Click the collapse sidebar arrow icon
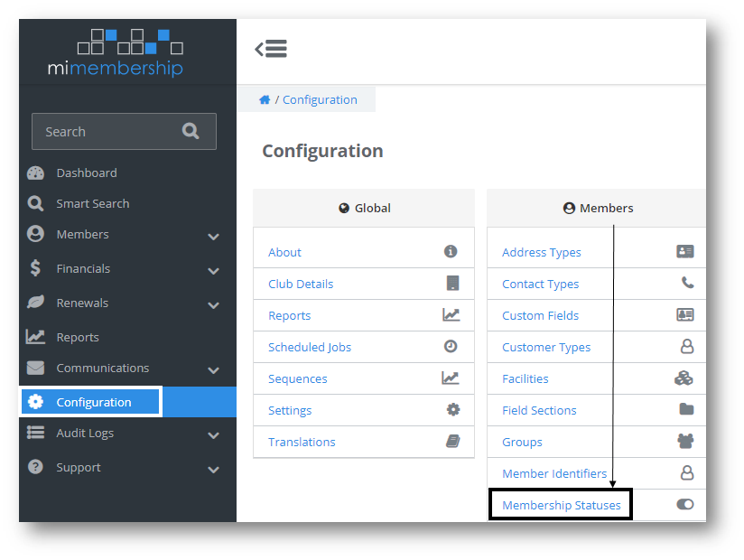Viewport: 744px width, 560px height. [x=270, y=49]
